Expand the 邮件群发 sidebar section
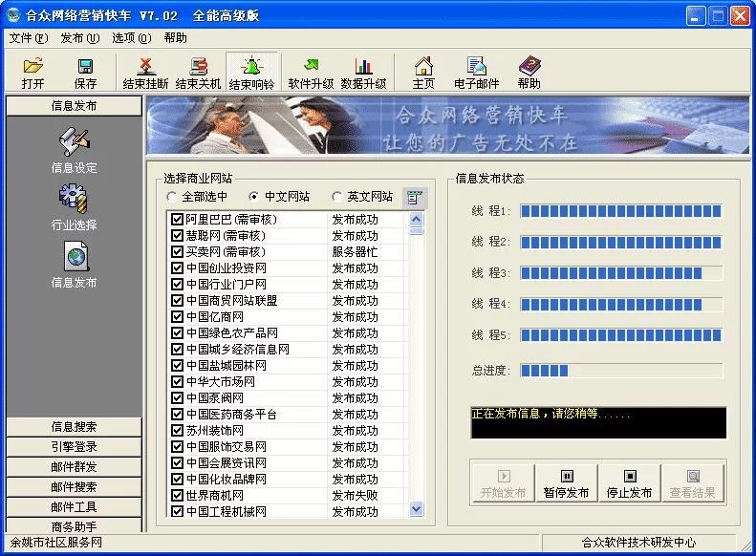The width and height of the screenshot is (756, 556). [74, 467]
